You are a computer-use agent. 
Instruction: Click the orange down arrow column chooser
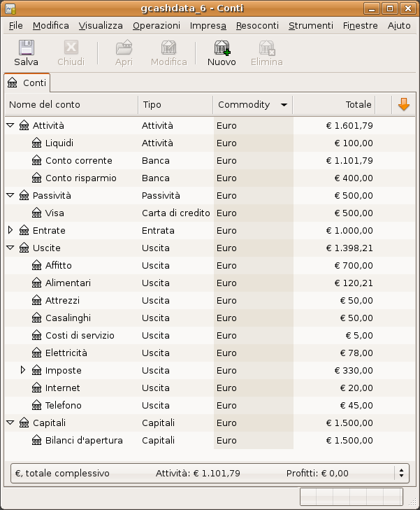click(403, 104)
